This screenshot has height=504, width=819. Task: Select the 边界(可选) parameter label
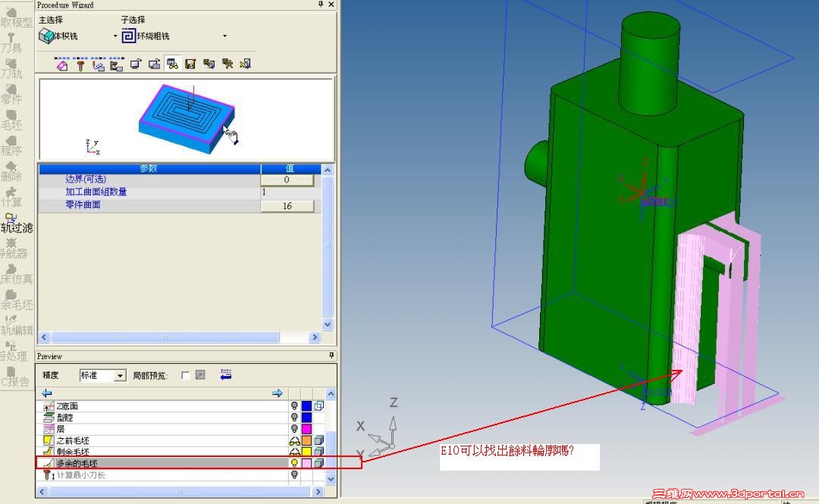click(86, 179)
